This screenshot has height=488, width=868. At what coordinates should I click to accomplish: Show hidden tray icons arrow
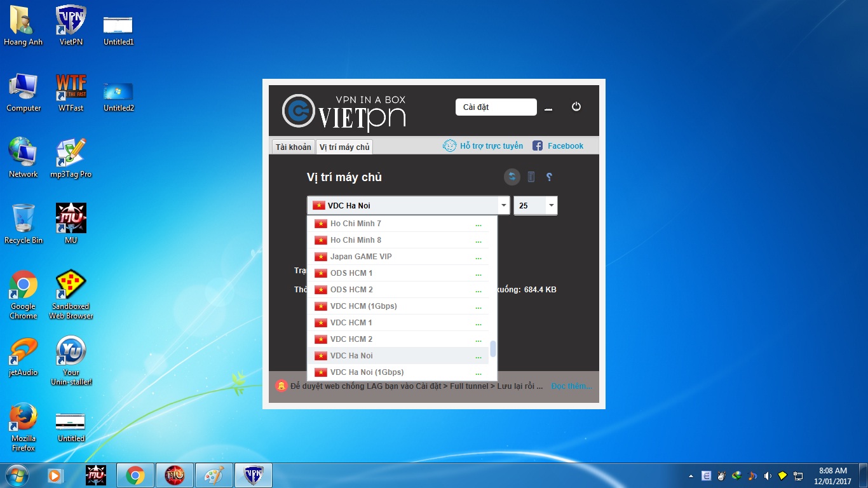[691, 475]
